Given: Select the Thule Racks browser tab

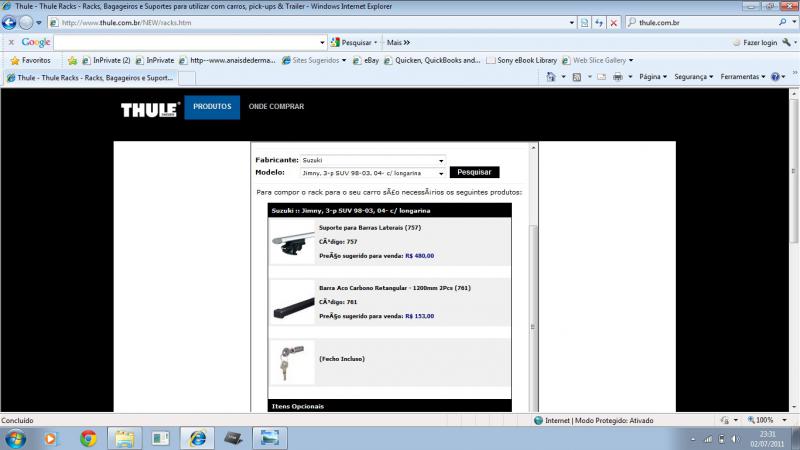Looking at the screenshot, I should coord(90,78).
